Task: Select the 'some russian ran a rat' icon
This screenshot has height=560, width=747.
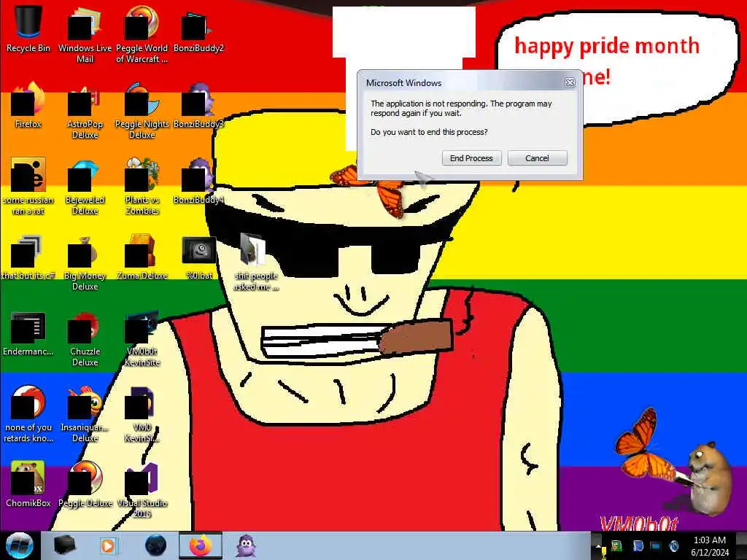Action: (28, 186)
